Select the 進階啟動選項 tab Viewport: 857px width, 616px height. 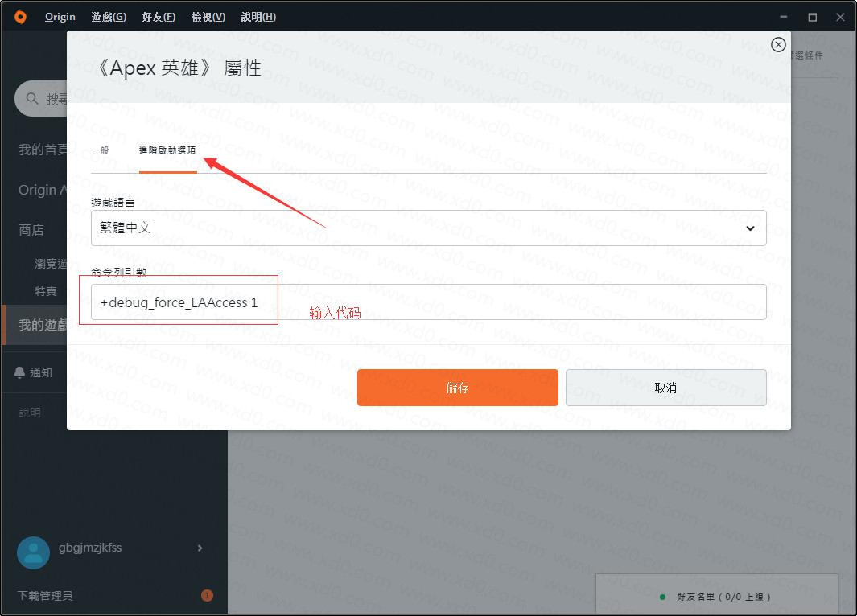(167, 150)
